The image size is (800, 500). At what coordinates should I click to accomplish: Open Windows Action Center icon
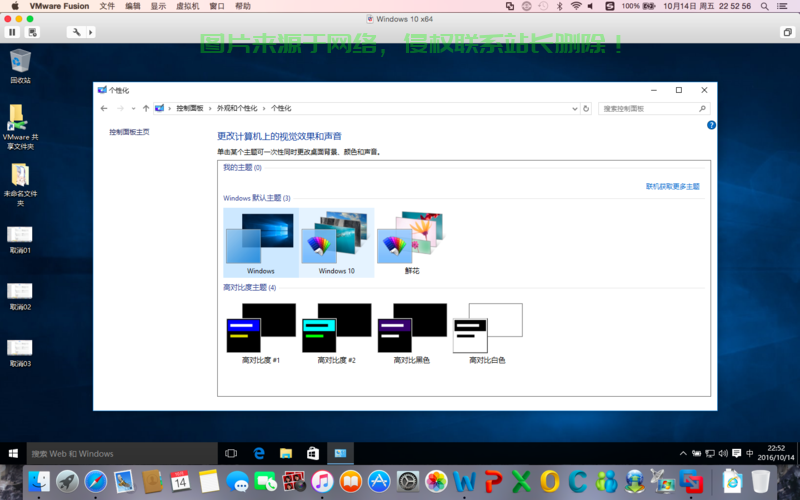click(736, 453)
